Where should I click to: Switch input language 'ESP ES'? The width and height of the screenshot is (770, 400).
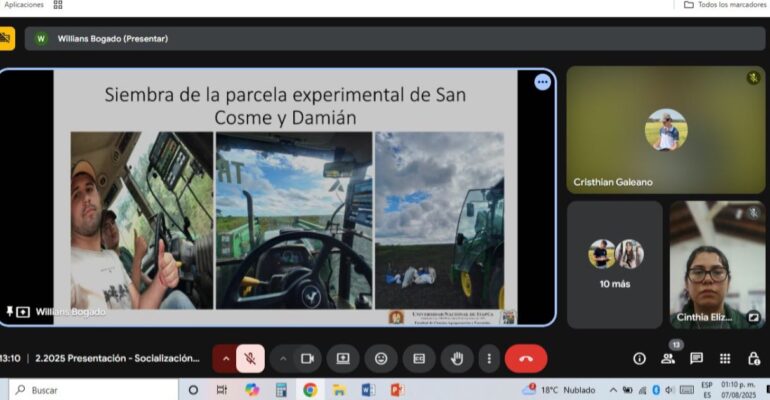[707, 390]
